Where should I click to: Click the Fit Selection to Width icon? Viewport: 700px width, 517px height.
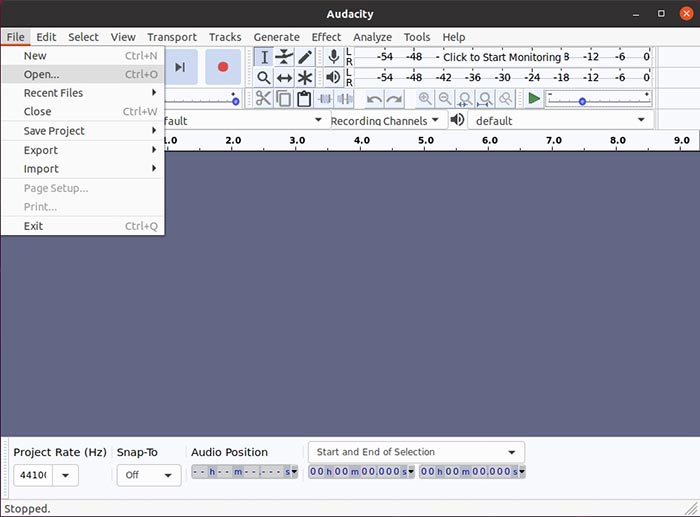[x=465, y=99]
